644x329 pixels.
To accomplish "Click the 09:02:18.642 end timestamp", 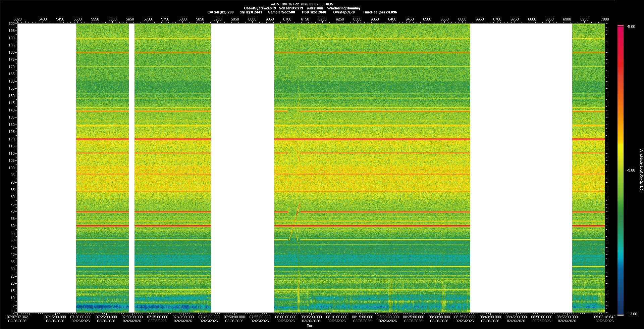I will click(x=605, y=317).
